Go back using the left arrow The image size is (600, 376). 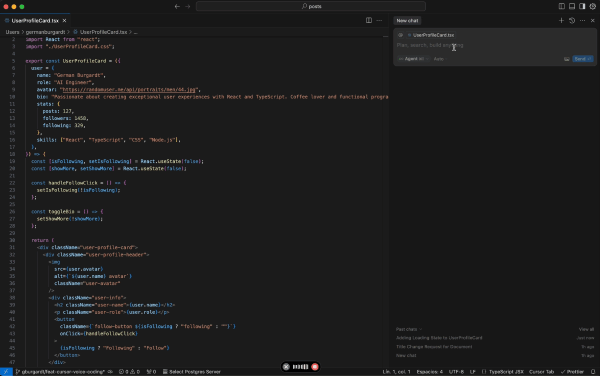177,7
